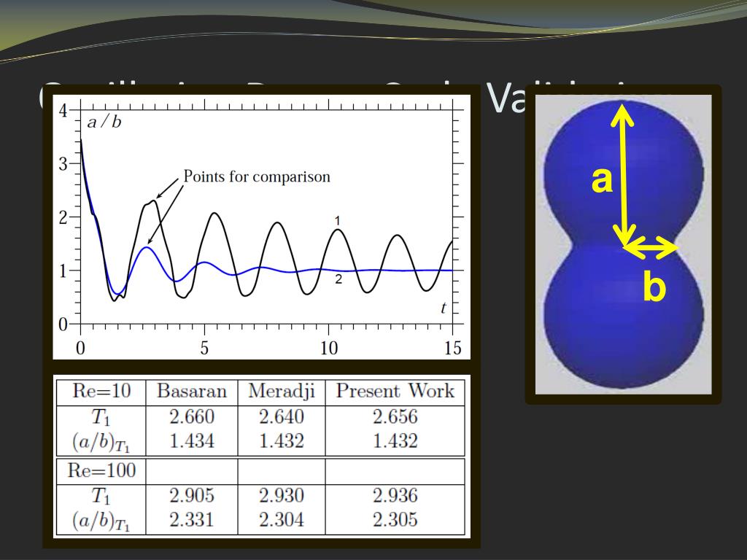747x560 pixels.
Task: Click the value 2.640 in the table
Action: [x=282, y=417]
